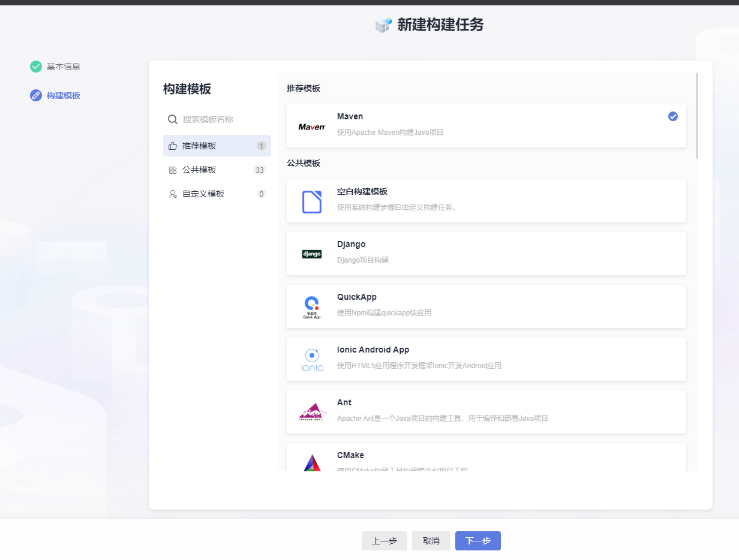The image size is (739, 560).
Task: Click the 取消 button
Action: [431, 541]
